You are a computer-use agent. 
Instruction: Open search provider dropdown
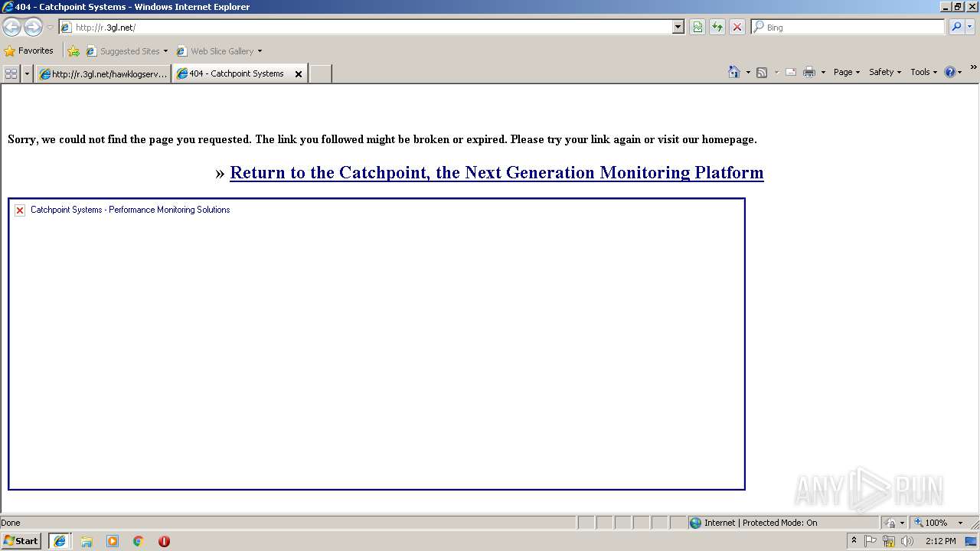coord(970,27)
